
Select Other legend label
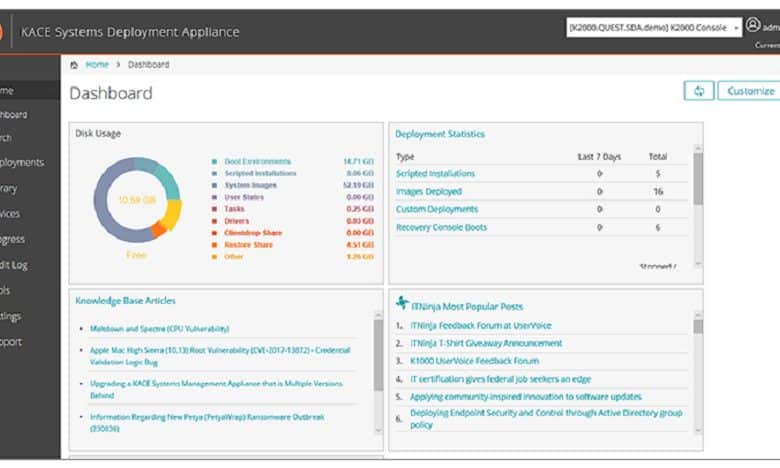[x=234, y=257]
